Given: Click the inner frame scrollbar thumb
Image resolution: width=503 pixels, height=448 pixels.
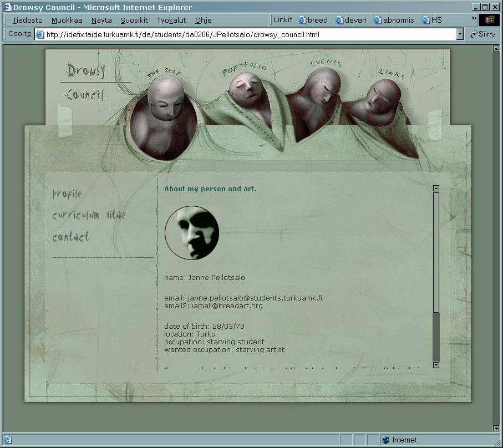Looking at the screenshot, I should pyautogui.click(x=436, y=252).
